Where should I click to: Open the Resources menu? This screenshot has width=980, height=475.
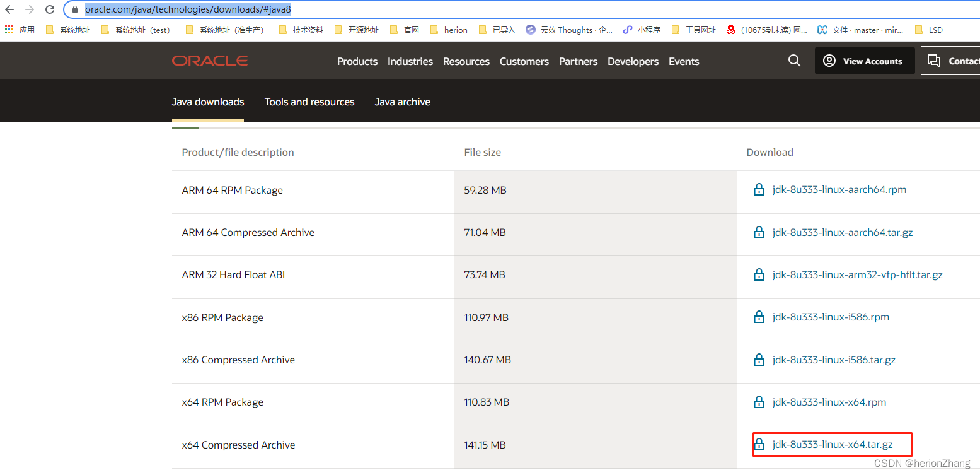(466, 61)
